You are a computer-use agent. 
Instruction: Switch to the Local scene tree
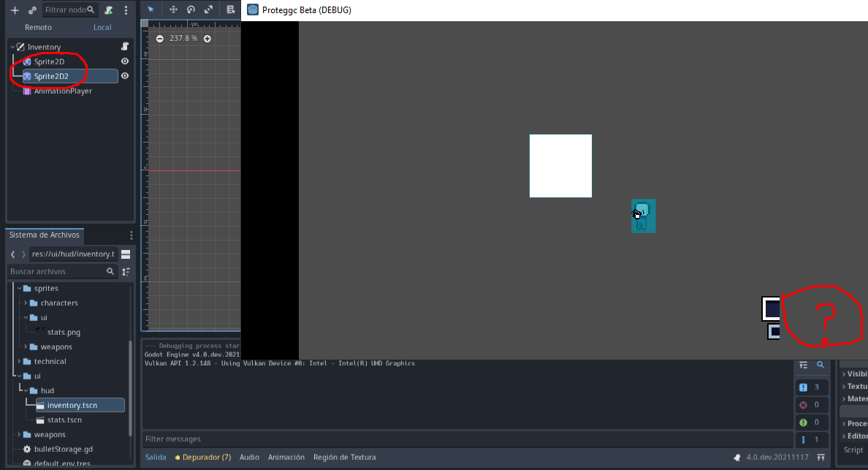pyautogui.click(x=102, y=27)
